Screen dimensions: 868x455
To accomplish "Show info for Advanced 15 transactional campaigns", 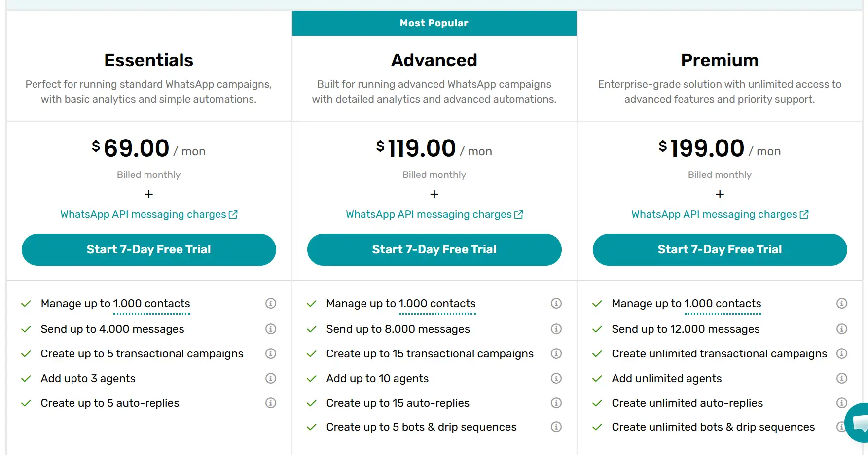I will (x=556, y=353).
